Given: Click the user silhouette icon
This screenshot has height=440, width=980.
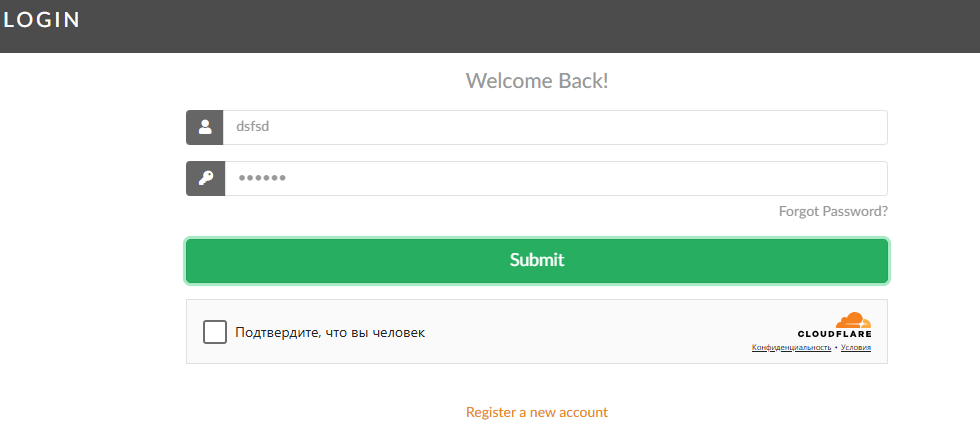Looking at the screenshot, I should point(205,127).
